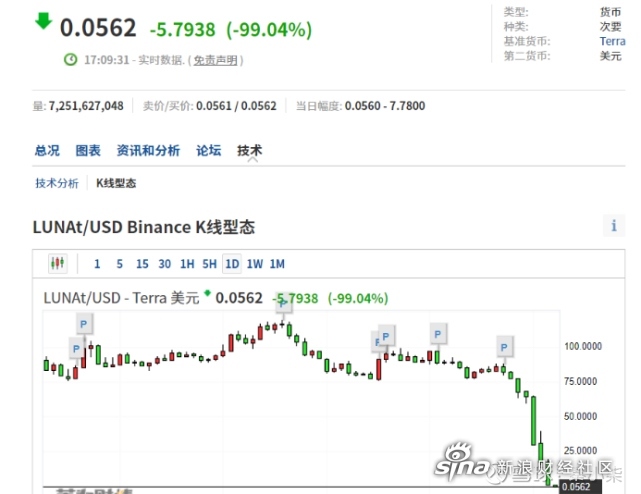Open the 资讯和分析 tab
This screenshot has height=494, width=641.
coord(148,150)
